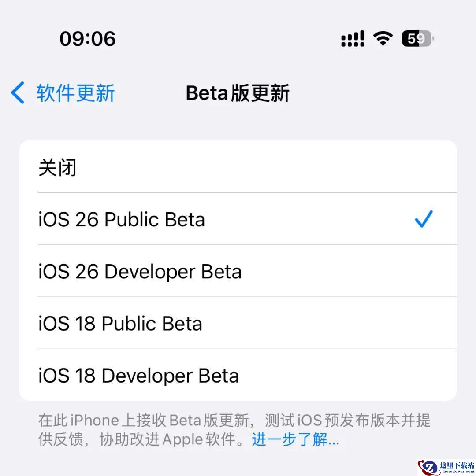The image size is (476, 476).
Task: Choose iOS 26 Developer Beta
Action: (x=238, y=271)
